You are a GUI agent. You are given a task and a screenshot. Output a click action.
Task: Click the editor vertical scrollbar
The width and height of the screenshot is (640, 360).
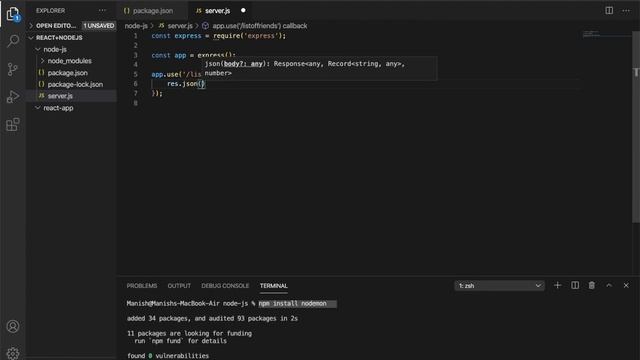(x=636, y=127)
